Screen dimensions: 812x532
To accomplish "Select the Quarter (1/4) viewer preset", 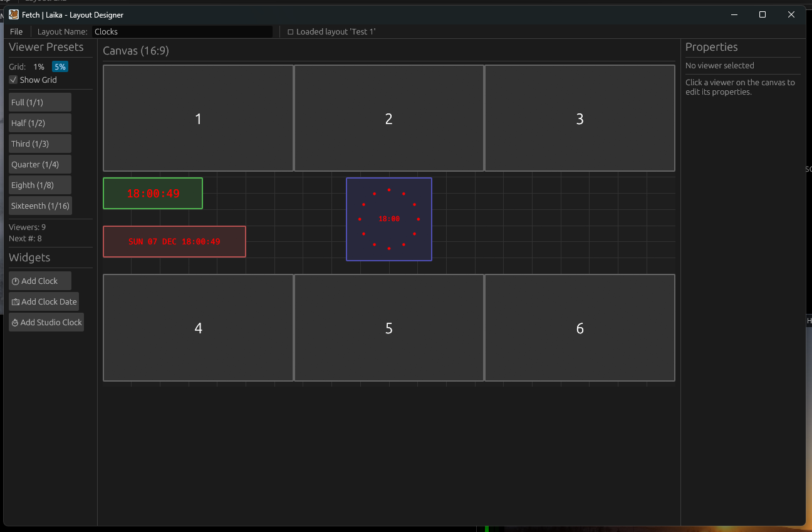I will click(39, 164).
